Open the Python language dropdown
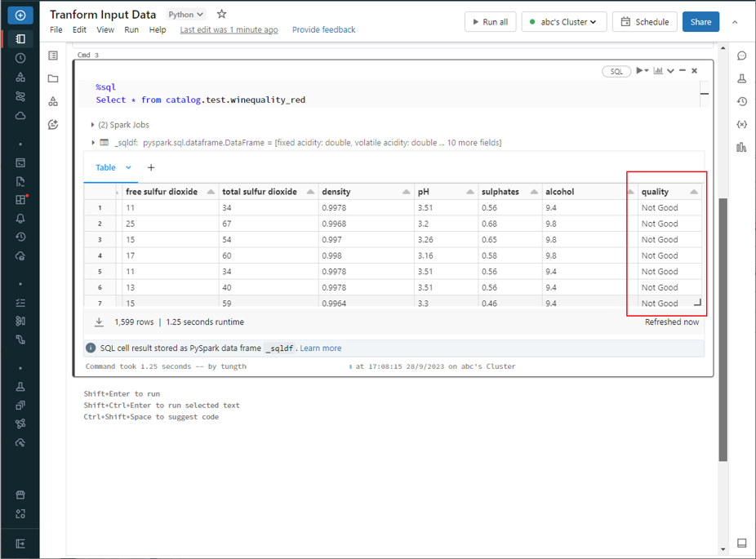This screenshot has width=756, height=559. [185, 15]
